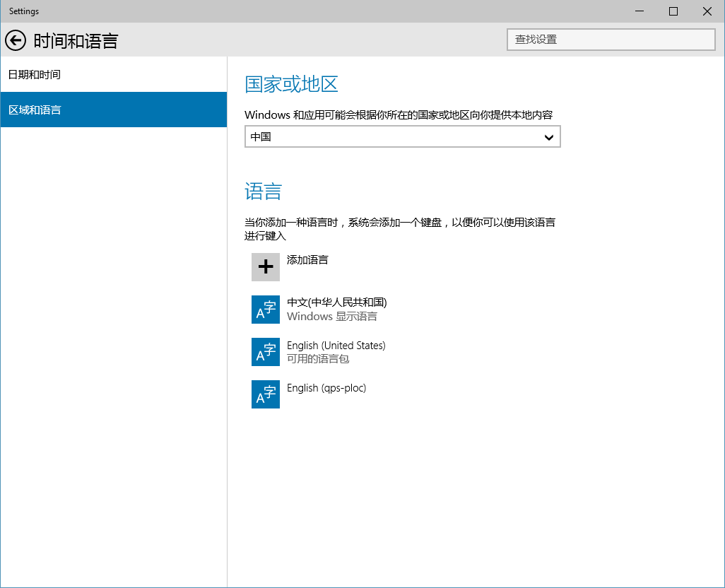The width and height of the screenshot is (725, 588).
Task: Click the 时间和语言 page title
Action: (76, 41)
